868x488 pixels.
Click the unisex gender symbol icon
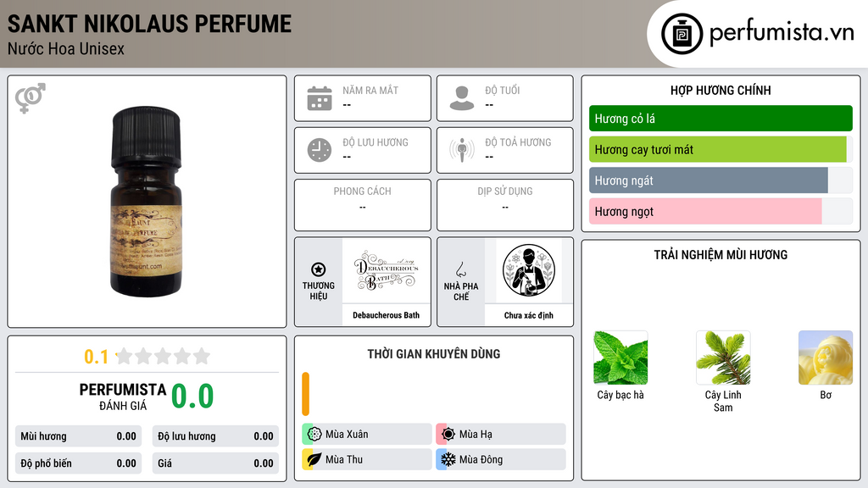tap(31, 98)
